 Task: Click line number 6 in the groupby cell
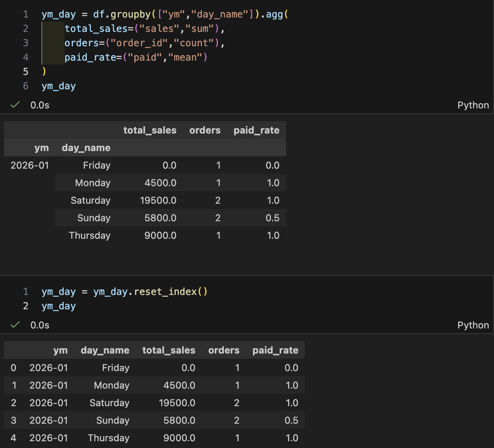click(26, 86)
